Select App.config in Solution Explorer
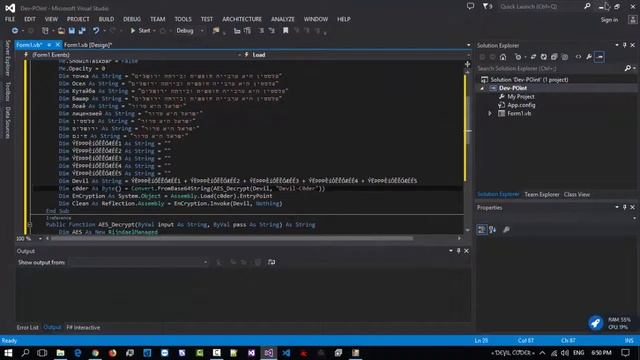640x360 pixels. [521, 105]
